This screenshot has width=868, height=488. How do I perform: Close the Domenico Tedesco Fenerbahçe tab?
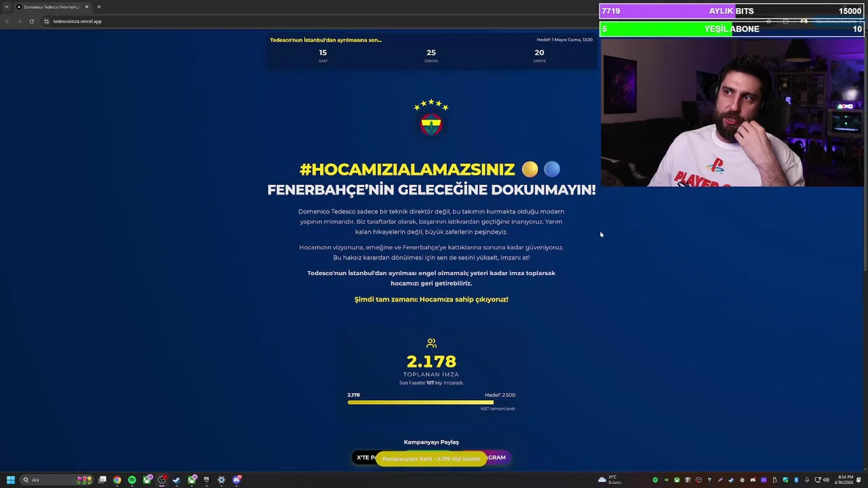pyautogui.click(x=87, y=7)
